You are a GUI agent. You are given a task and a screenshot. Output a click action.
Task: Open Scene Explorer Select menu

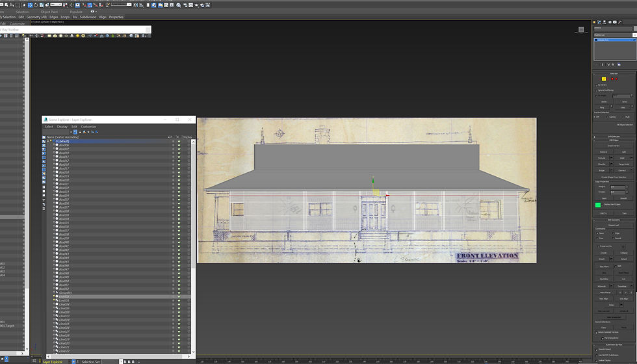(x=49, y=127)
